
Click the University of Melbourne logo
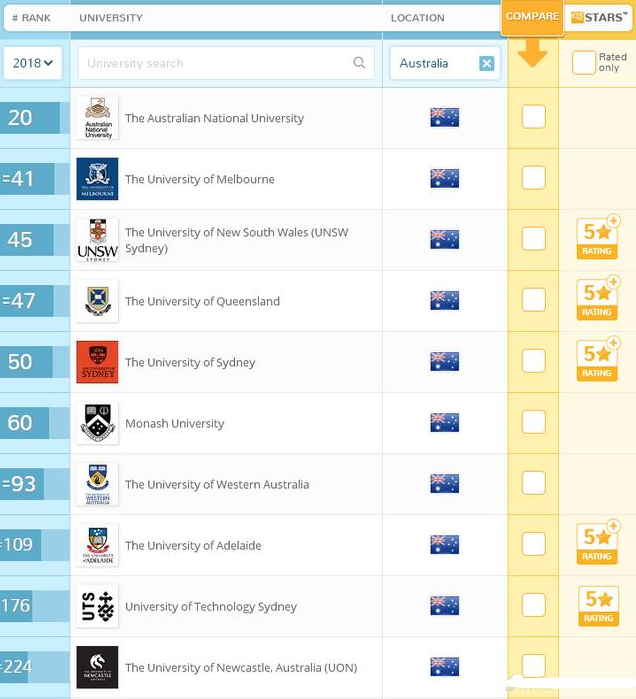(x=97, y=179)
